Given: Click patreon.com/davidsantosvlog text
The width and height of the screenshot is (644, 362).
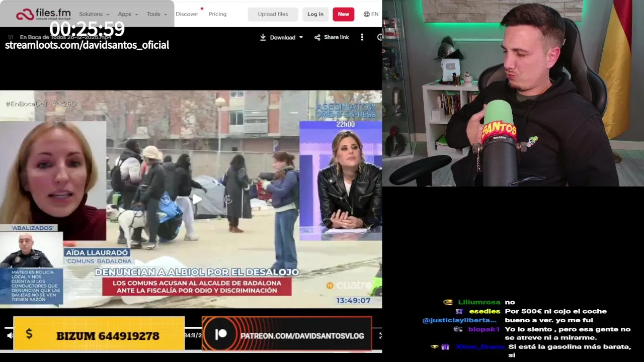Looking at the screenshot, I should (x=302, y=336).
